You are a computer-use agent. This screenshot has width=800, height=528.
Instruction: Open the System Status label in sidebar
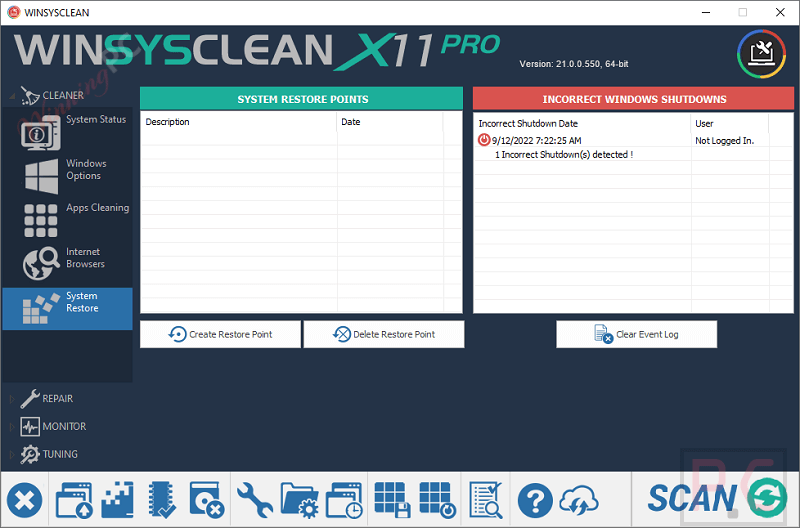click(96, 119)
